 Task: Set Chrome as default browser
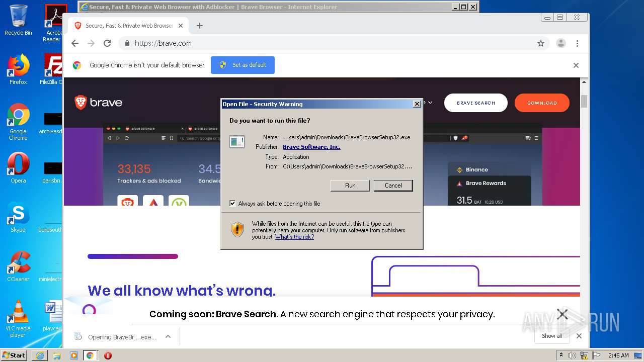(x=243, y=65)
